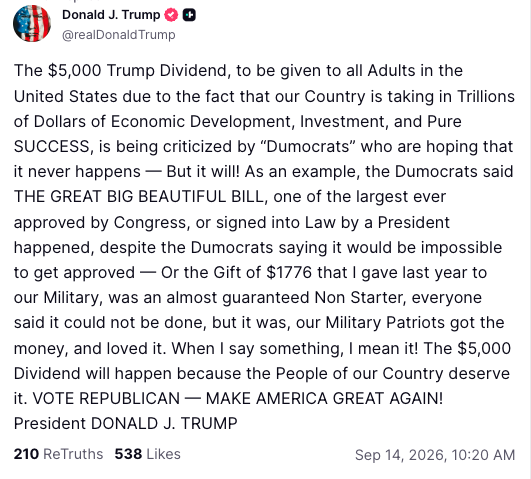Click the black plus badge icon
The width and height of the screenshot is (531, 479).
189,15
